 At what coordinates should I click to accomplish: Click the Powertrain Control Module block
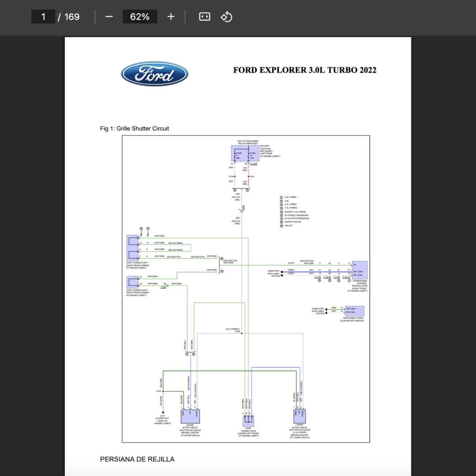click(x=360, y=270)
